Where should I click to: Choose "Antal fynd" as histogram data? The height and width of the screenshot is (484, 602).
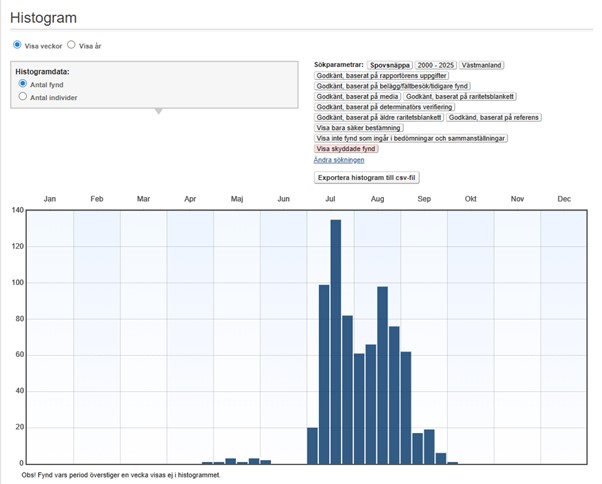pyautogui.click(x=23, y=85)
